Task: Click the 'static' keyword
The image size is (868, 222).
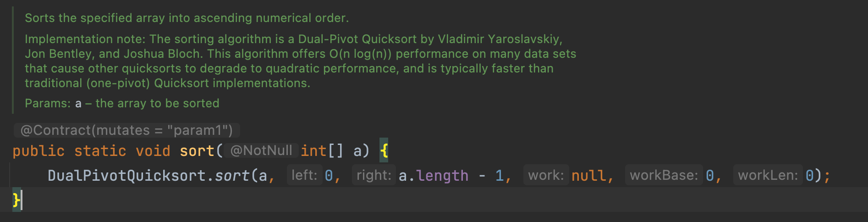Action: pos(100,151)
